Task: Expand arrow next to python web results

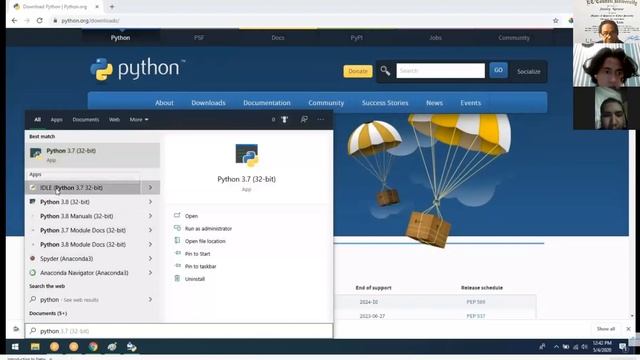Action: [150, 300]
